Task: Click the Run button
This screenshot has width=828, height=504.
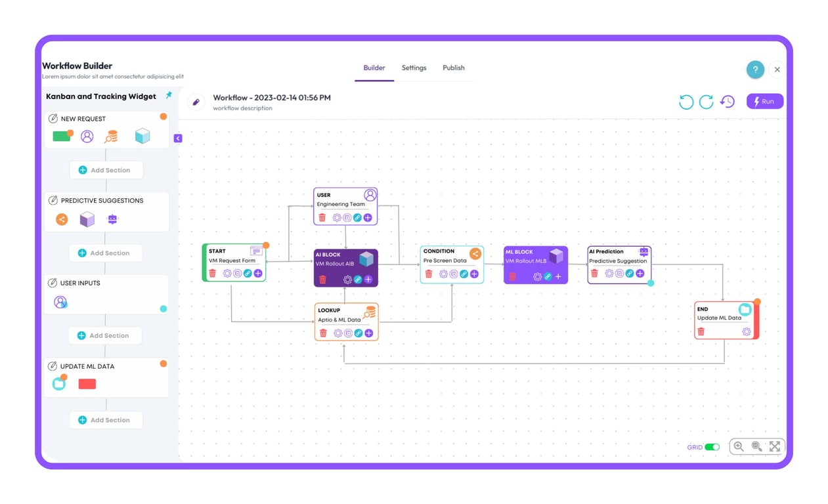Action: click(x=764, y=101)
